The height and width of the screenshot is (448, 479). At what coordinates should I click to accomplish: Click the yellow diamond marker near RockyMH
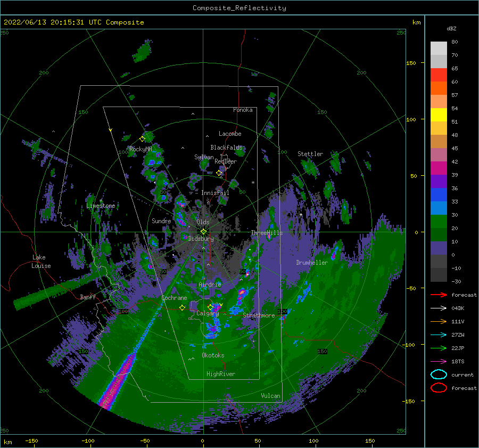tap(142, 139)
